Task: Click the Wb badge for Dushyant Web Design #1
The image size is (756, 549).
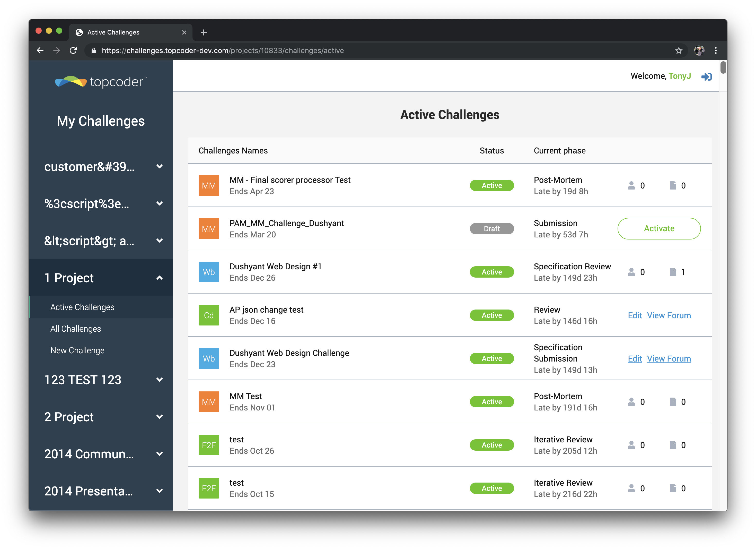Action: (209, 272)
